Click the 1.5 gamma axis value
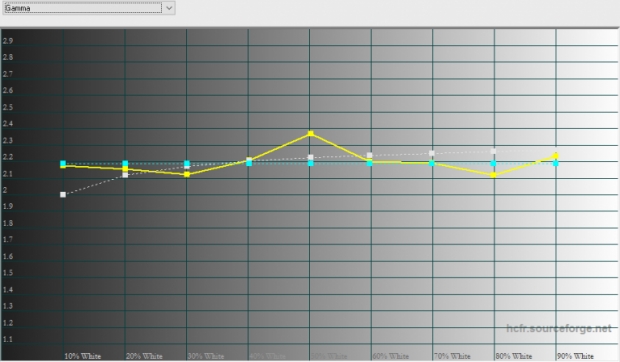The height and width of the screenshot is (362, 620). 8,273
